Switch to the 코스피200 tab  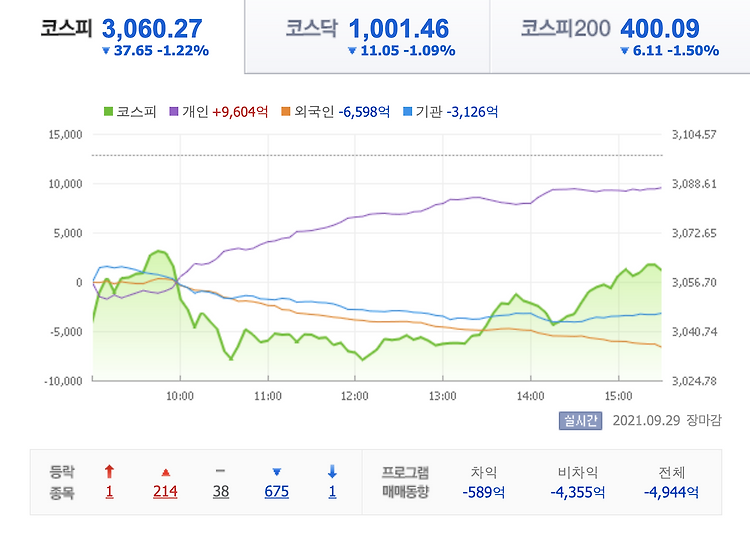click(x=620, y=36)
